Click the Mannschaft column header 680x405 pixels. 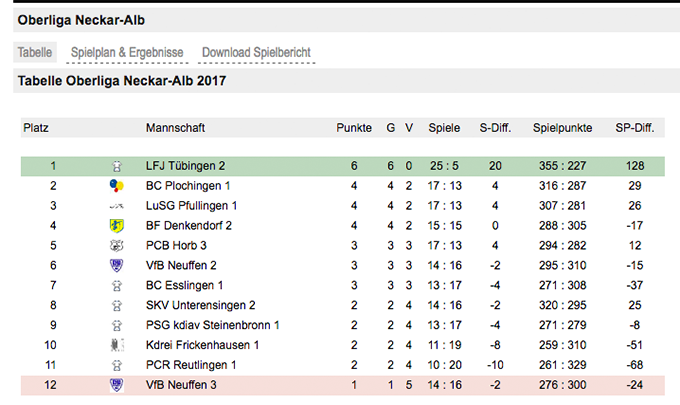point(175,128)
